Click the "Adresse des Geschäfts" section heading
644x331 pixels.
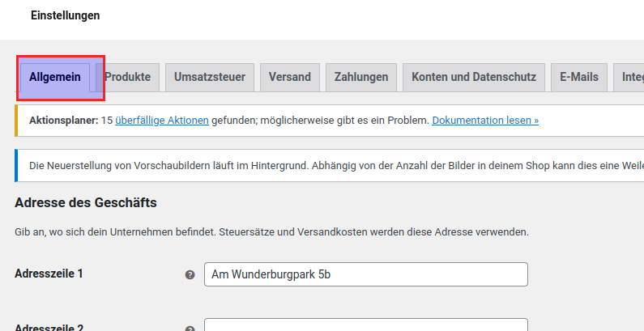[85, 202]
